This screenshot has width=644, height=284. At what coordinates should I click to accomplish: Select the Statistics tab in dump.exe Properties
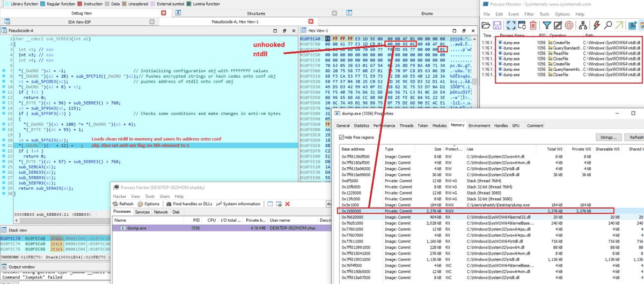click(361, 125)
